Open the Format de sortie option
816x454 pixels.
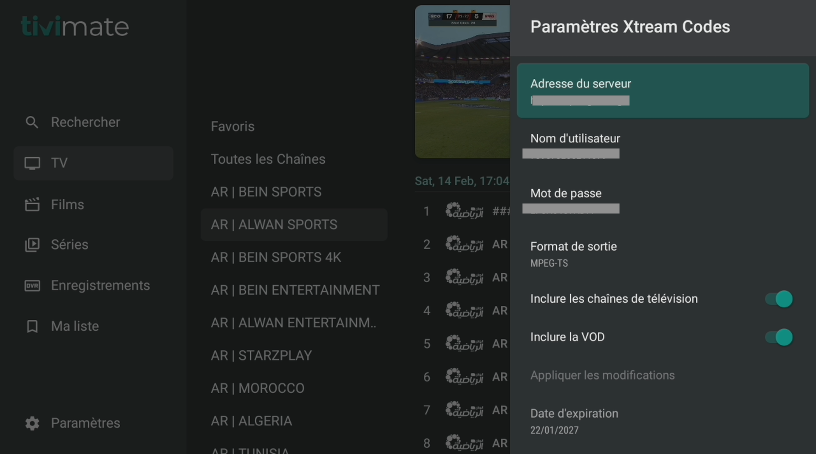tap(662, 253)
